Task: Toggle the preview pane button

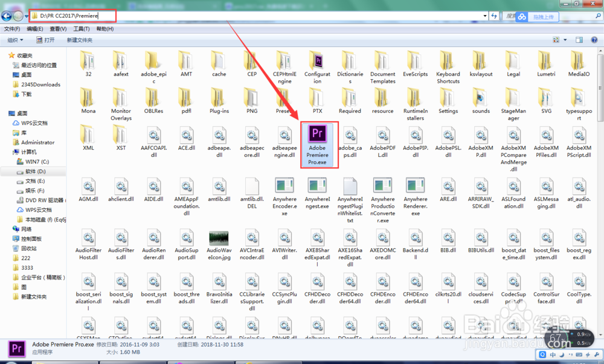Action: click(579, 40)
